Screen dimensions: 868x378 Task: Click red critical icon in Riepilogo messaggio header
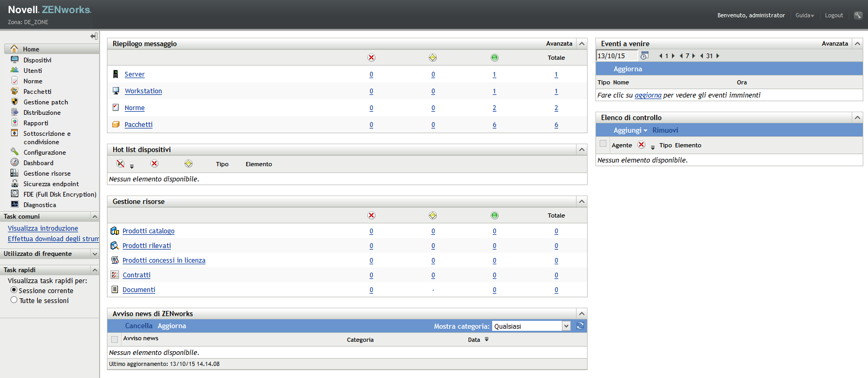pyautogui.click(x=371, y=58)
